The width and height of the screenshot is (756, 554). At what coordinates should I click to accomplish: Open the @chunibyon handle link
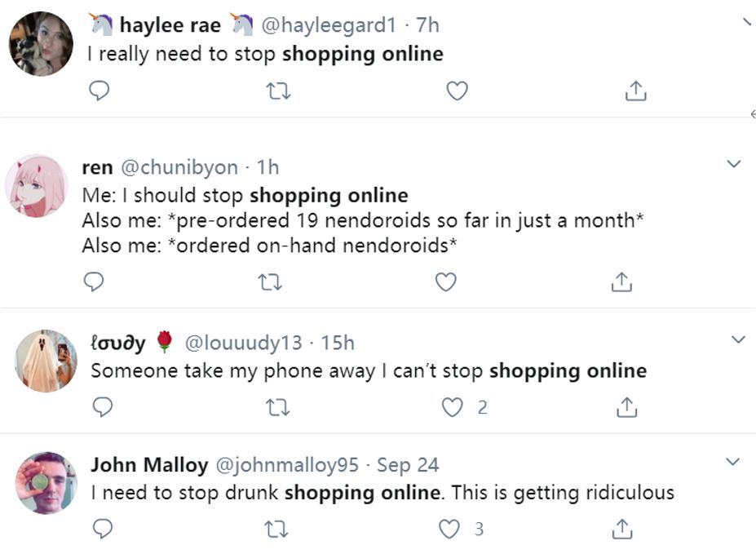click(179, 167)
